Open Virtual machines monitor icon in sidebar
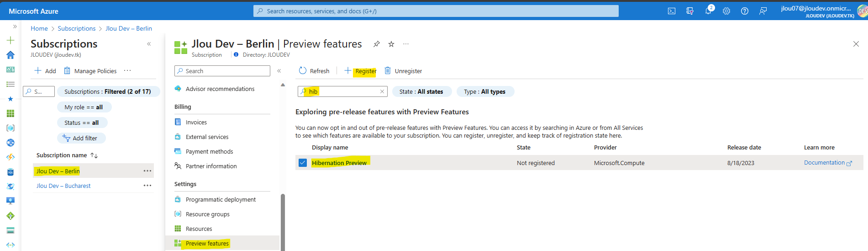Viewport: 868px width, 251px height. point(11,201)
